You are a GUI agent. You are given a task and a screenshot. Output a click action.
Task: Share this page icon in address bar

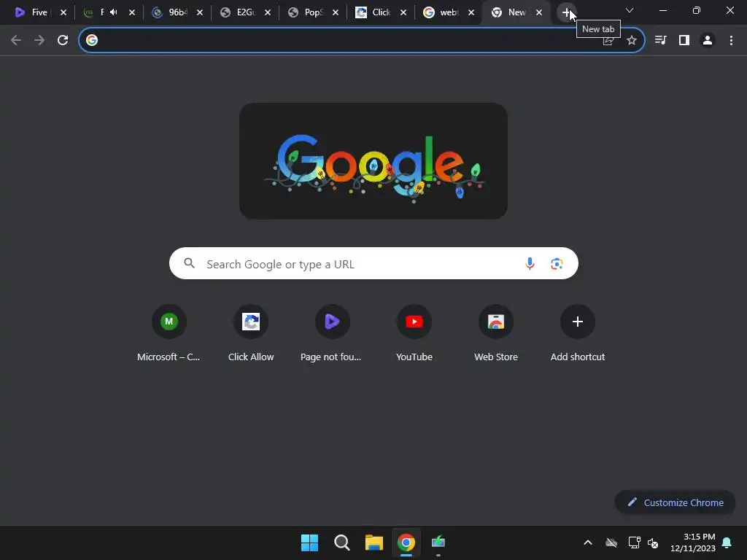tap(608, 41)
